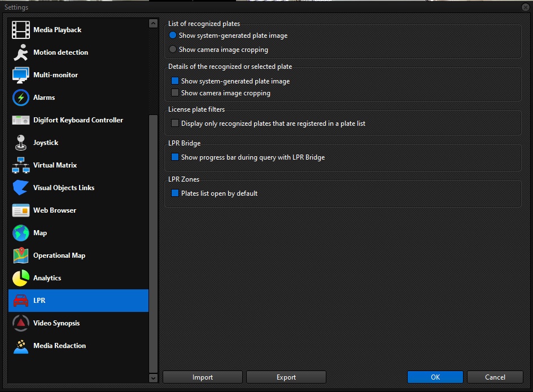Uncheck system-generated plate image in plate details
Screen dimensions: 533x392
[x=175, y=81]
